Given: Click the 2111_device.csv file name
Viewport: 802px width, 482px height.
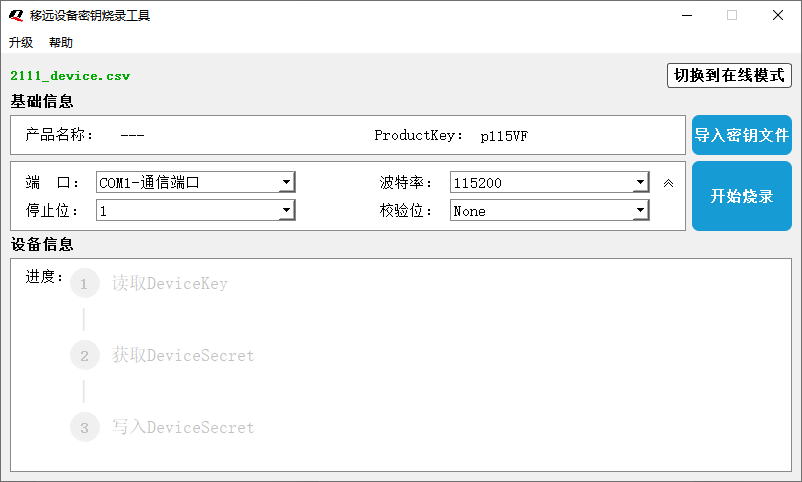Looking at the screenshot, I should pyautogui.click(x=70, y=76).
